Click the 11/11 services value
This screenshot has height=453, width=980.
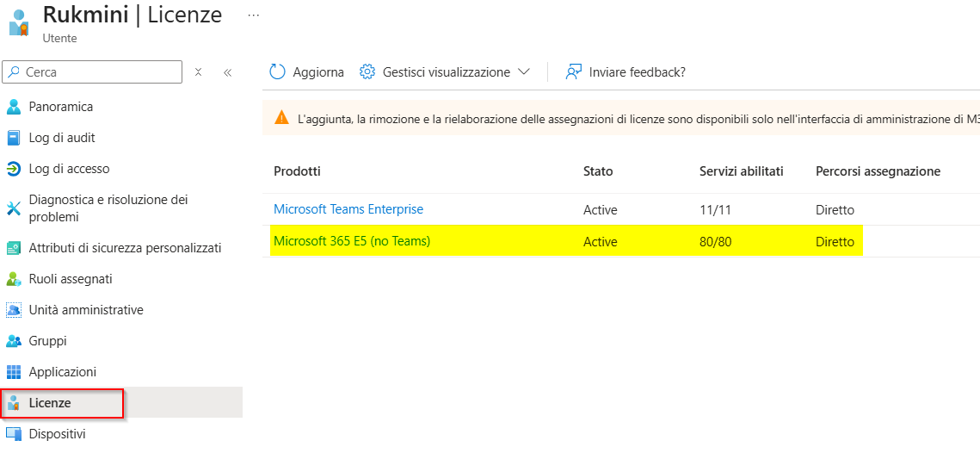point(715,210)
